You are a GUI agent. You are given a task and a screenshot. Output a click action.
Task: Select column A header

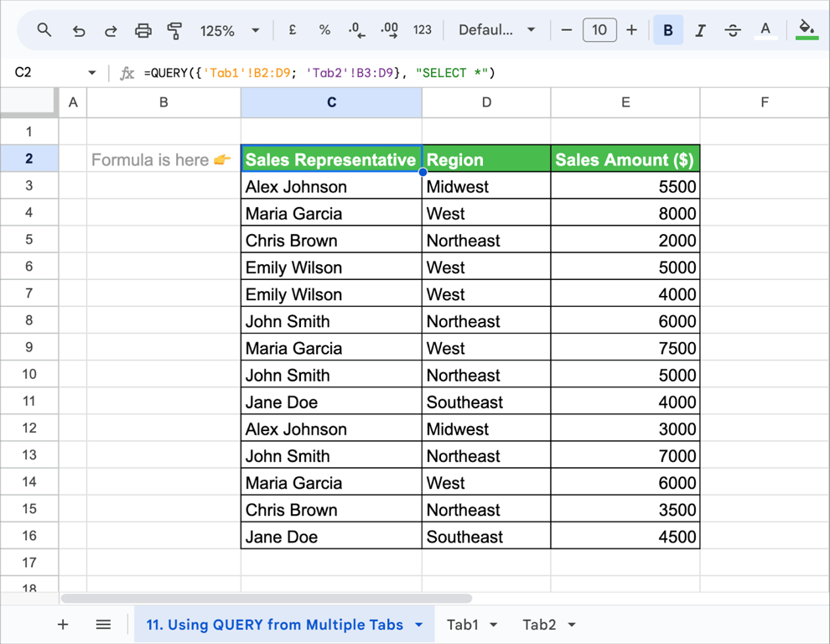pos(73,102)
